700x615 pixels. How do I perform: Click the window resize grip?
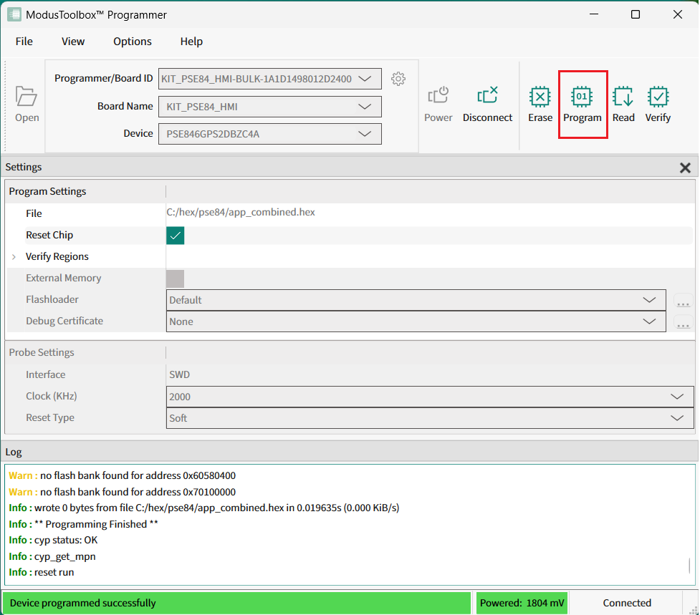point(694,610)
